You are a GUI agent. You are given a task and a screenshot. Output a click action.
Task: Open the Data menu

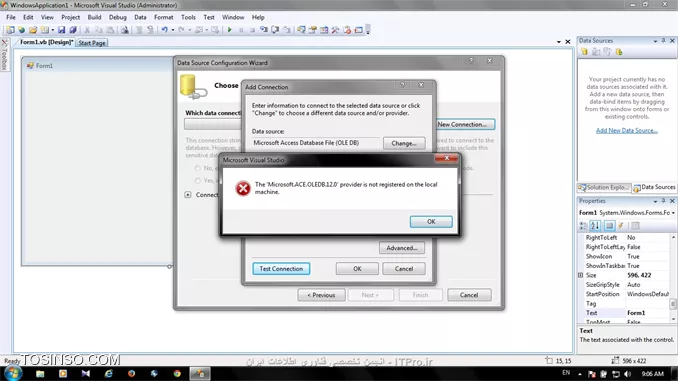pos(140,17)
